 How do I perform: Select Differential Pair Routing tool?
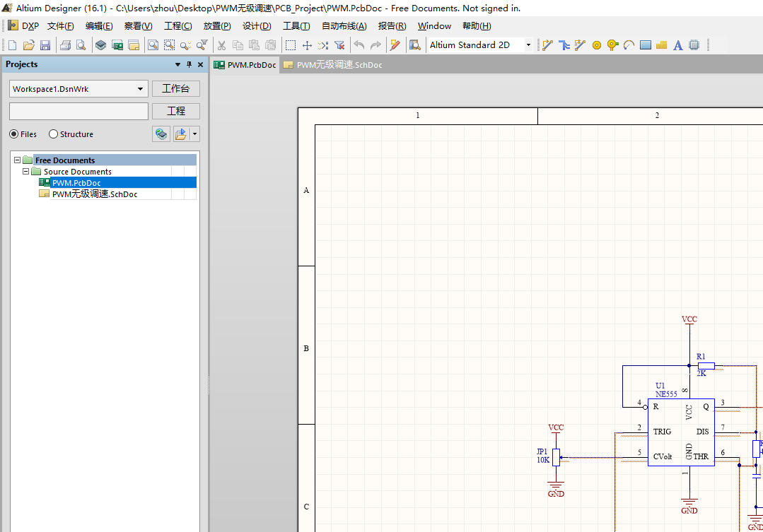580,45
